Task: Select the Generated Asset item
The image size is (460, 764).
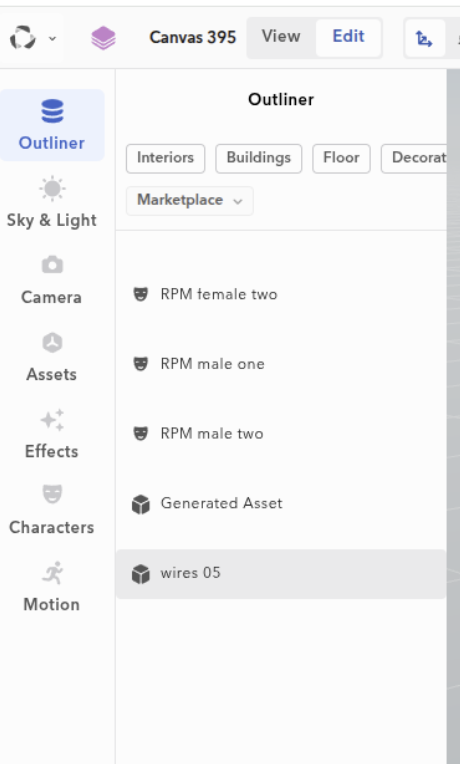Action: point(281,503)
